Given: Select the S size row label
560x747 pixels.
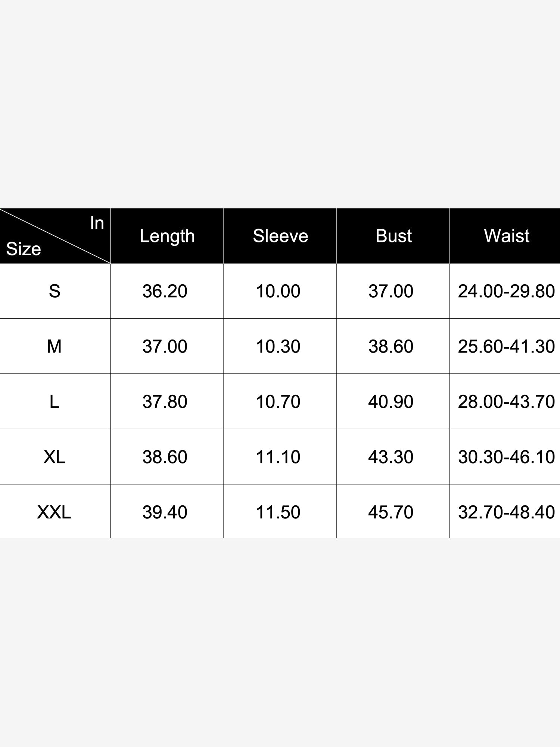Looking at the screenshot, I should pyautogui.click(x=55, y=291).
